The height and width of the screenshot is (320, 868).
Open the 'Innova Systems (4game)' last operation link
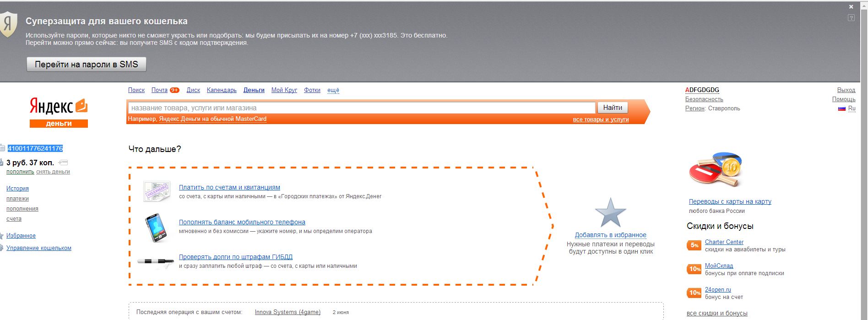288,312
